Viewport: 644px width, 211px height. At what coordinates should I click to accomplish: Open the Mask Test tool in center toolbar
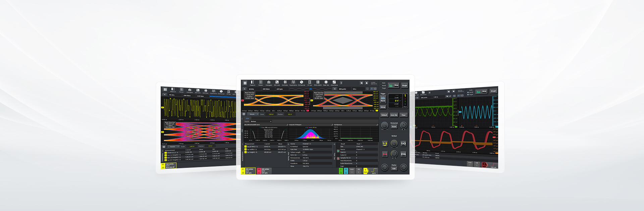click(326, 83)
